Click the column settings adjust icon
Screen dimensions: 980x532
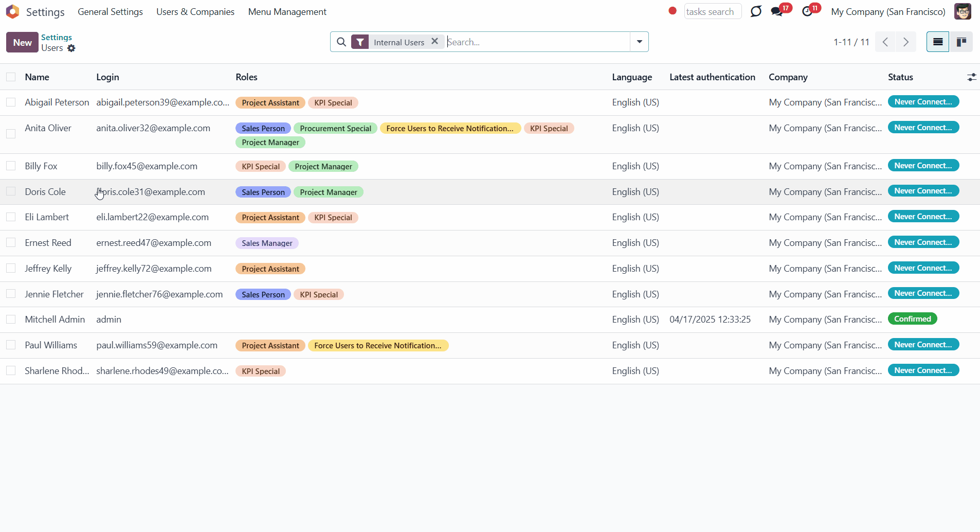[971, 77]
